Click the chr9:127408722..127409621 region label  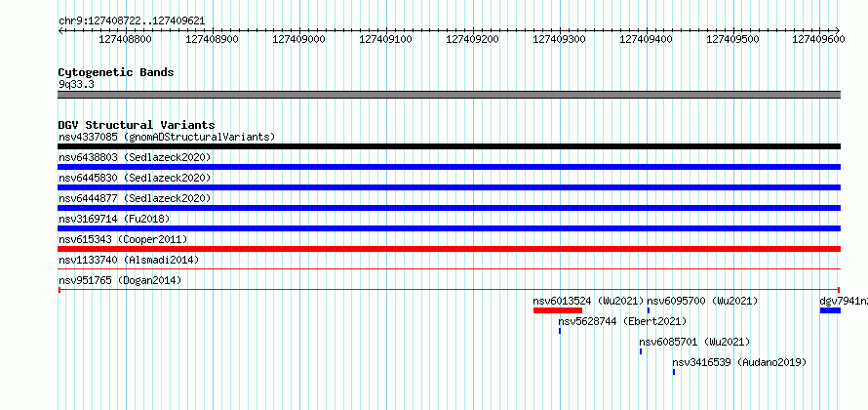click(x=132, y=21)
